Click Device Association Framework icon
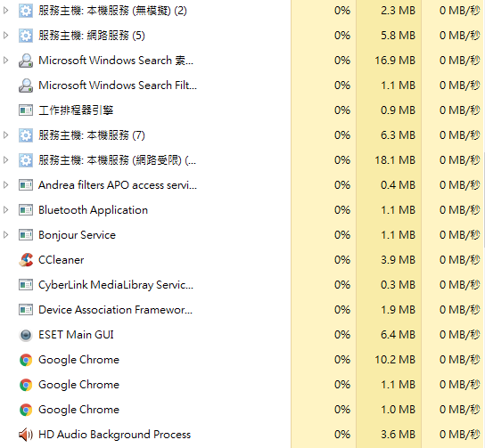The height and width of the screenshot is (448, 485). [x=26, y=310]
